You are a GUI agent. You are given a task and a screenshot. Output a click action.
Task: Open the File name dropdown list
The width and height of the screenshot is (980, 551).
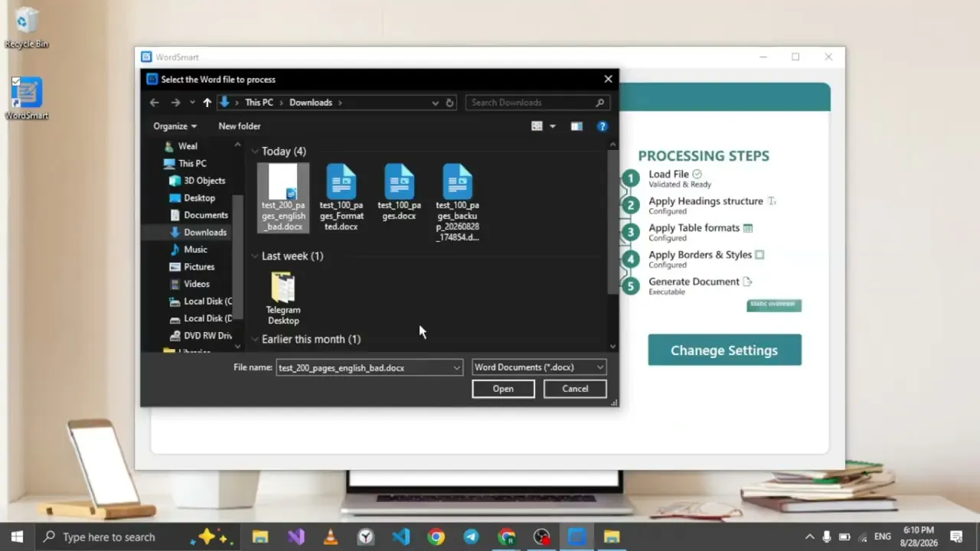point(456,368)
